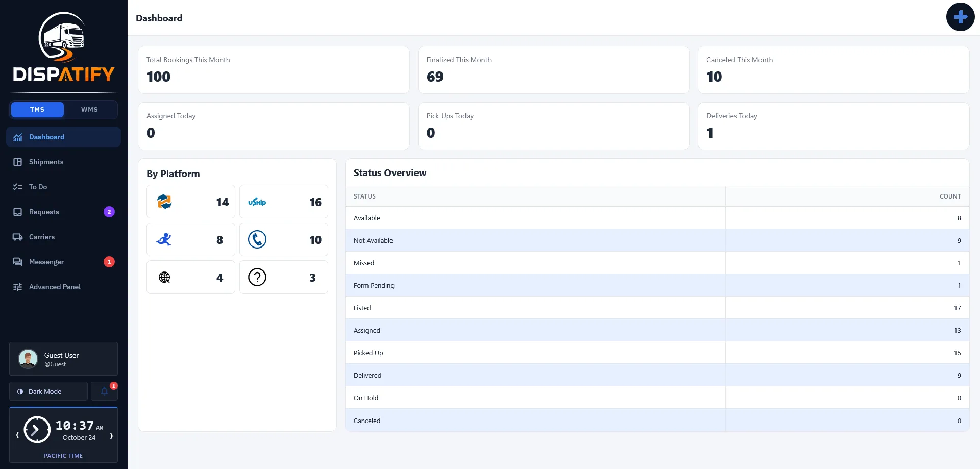980x469 pixels.
Task: Open Shipments menu item
Action: tap(63, 162)
